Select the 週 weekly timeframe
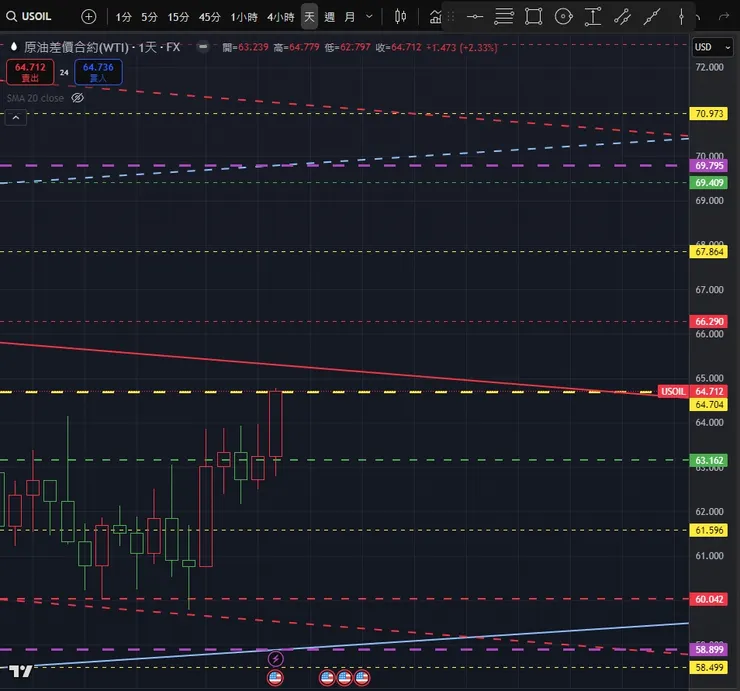This screenshot has width=740, height=691. pos(329,17)
